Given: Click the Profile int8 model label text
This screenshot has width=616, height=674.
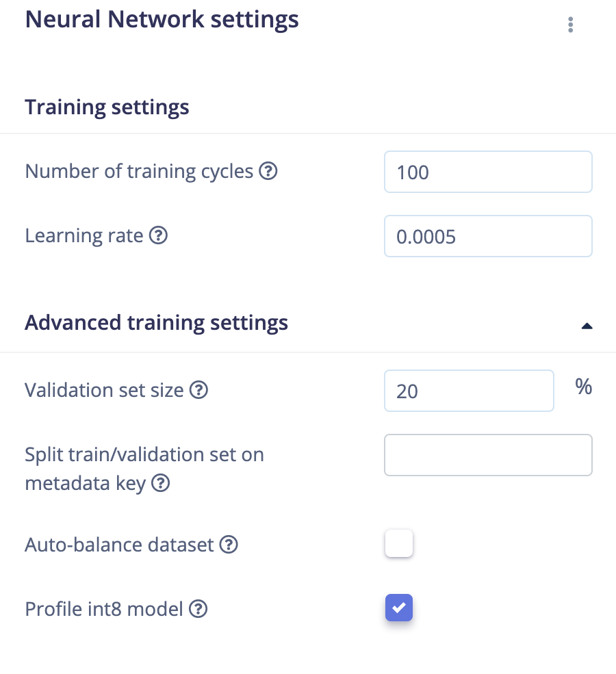Looking at the screenshot, I should [x=104, y=610].
